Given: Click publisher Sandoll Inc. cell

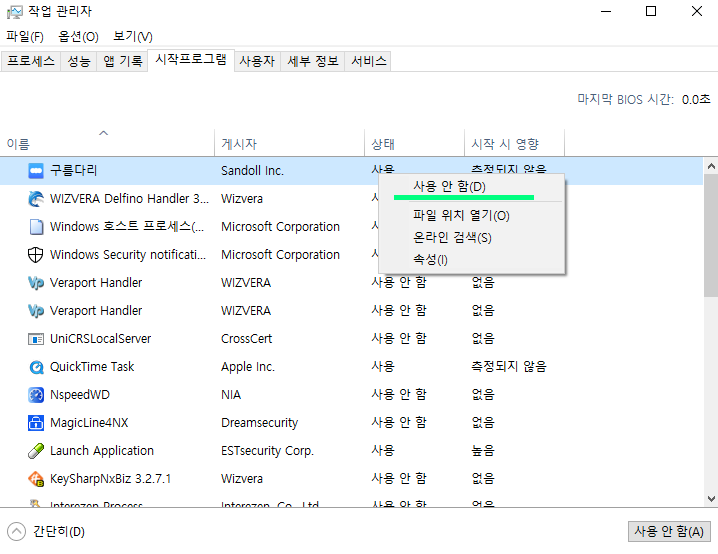Looking at the screenshot, I should click(252, 171).
